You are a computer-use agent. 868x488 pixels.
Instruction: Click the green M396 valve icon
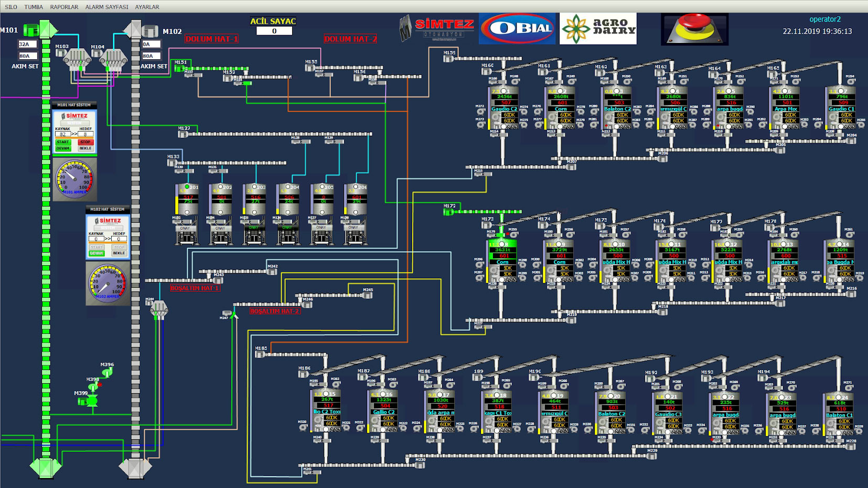pos(107,372)
